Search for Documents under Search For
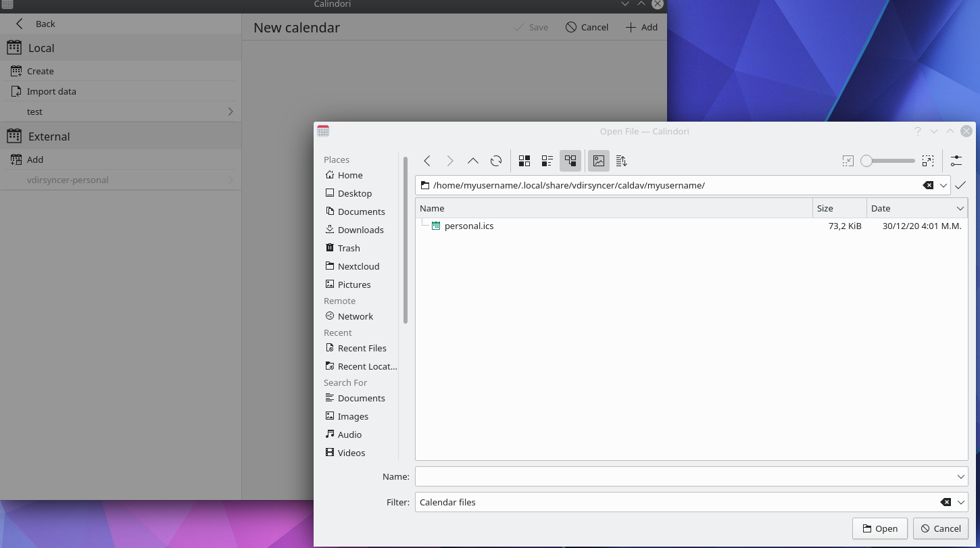Image resolution: width=980 pixels, height=548 pixels. (x=355, y=398)
